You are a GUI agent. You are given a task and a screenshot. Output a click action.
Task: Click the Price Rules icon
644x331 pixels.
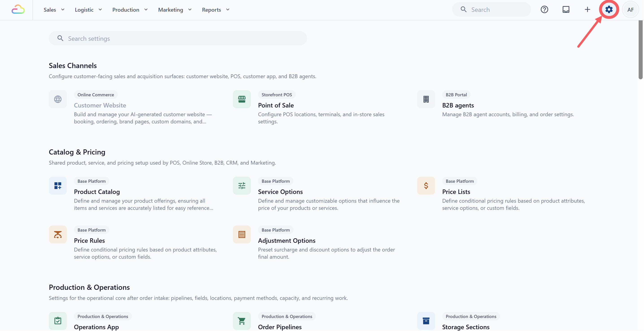pyautogui.click(x=58, y=234)
